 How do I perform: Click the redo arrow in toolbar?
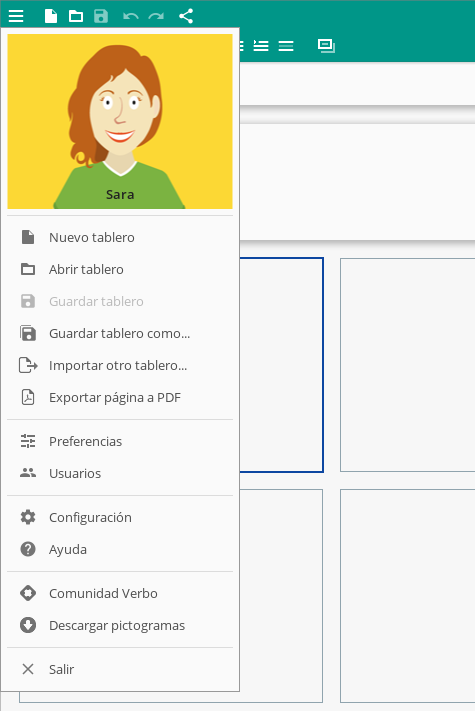click(156, 17)
